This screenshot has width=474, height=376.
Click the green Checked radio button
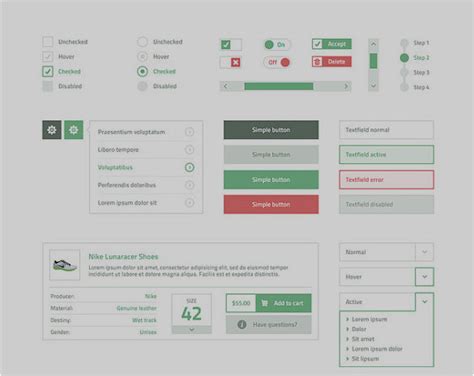(x=142, y=71)
